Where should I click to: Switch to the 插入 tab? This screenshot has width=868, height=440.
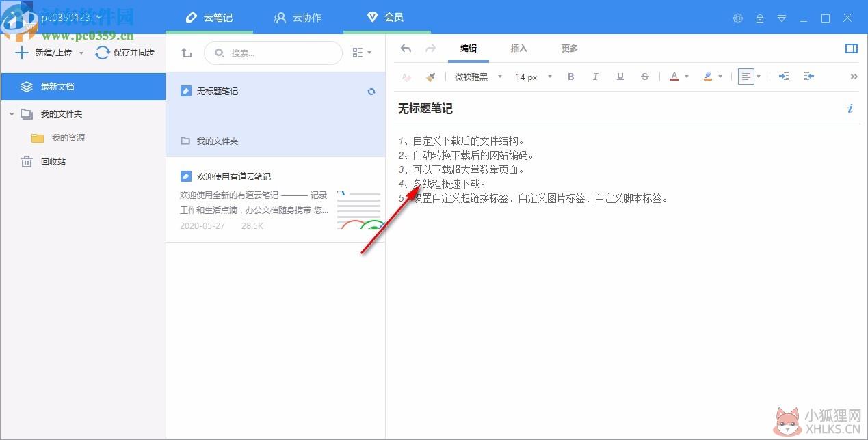(519, 49)
